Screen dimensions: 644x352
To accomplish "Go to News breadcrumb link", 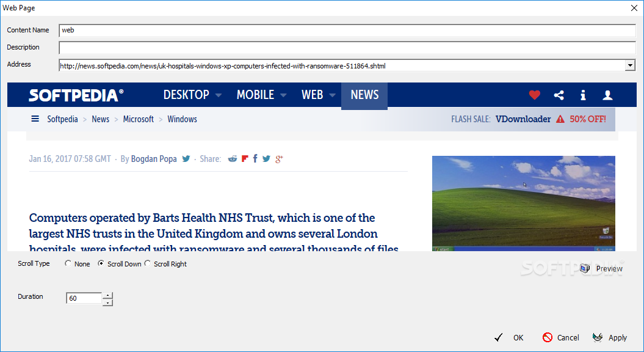I will pos(100,119).
